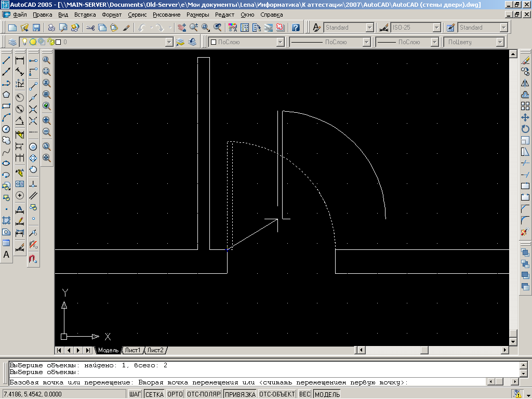This screenshot has height=399, width=532.
Task: Click the Match Properties brush icon
Action: 126,28
